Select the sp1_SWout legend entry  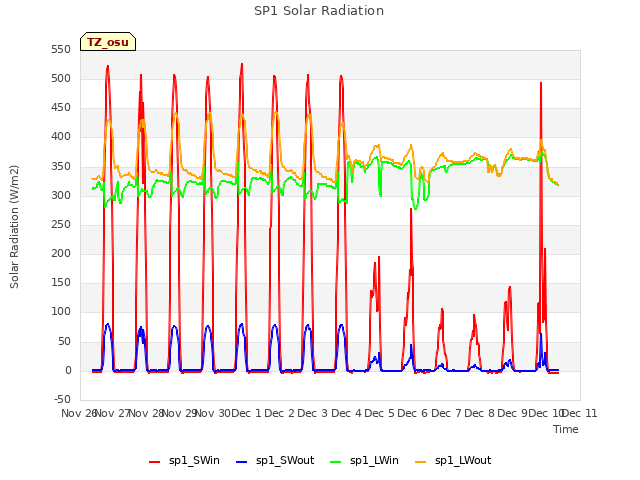pos(275,460)
